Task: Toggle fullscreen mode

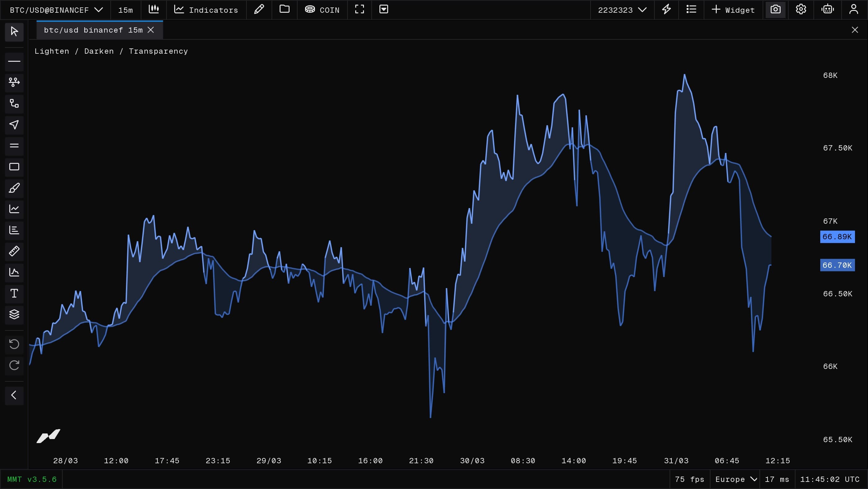Action: (360, 9)
